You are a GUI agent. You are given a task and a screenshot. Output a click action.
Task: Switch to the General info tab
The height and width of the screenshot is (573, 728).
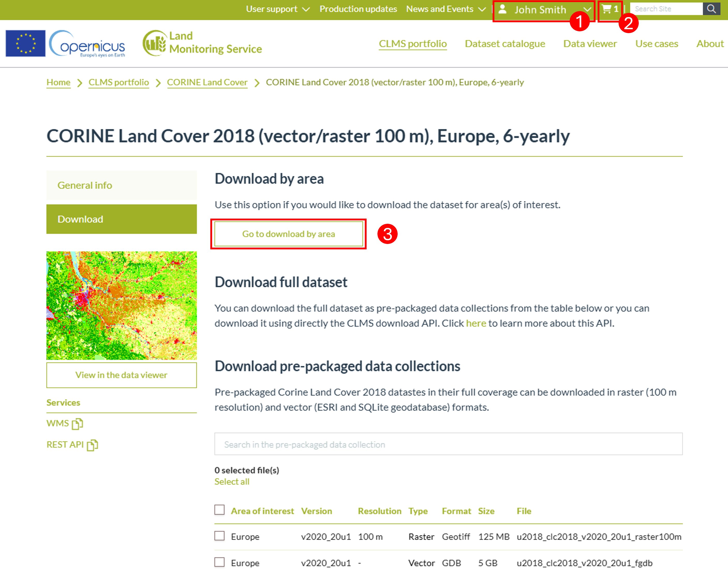click(121, 185)
